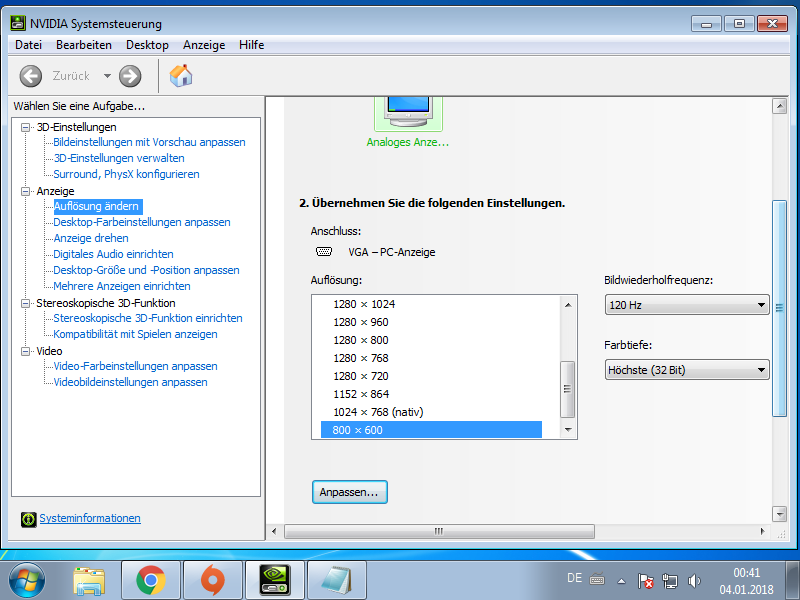Open Origin from taskbar
Image resolution: width=800 pixels, height=600 pixels.
point(213,581)
